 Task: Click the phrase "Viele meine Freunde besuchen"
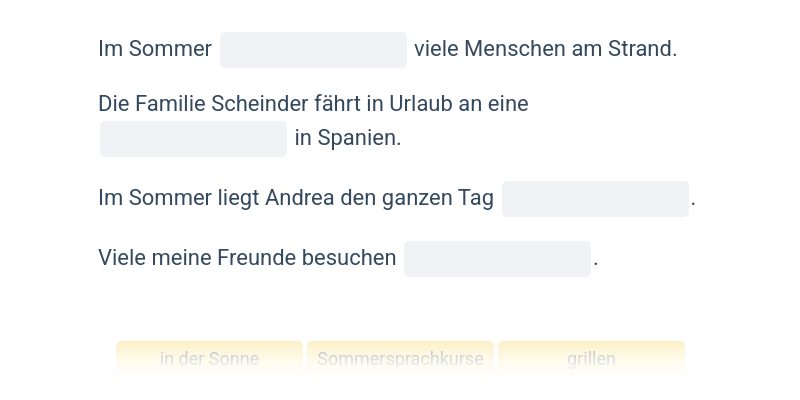click(x=247, y=259)
